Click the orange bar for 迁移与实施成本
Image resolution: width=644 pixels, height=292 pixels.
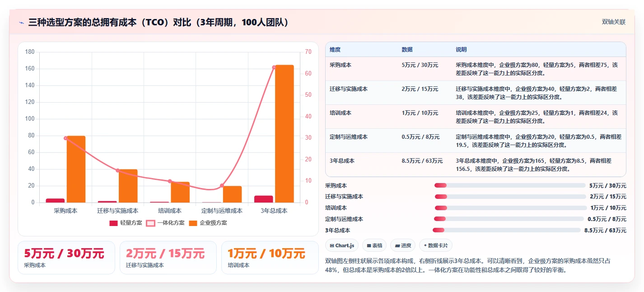(128, 186)
